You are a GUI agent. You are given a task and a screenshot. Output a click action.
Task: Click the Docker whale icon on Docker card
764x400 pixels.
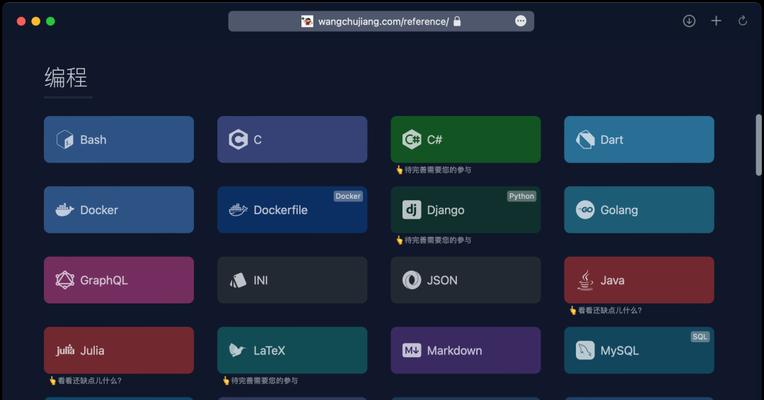click(x=64, y=210)
